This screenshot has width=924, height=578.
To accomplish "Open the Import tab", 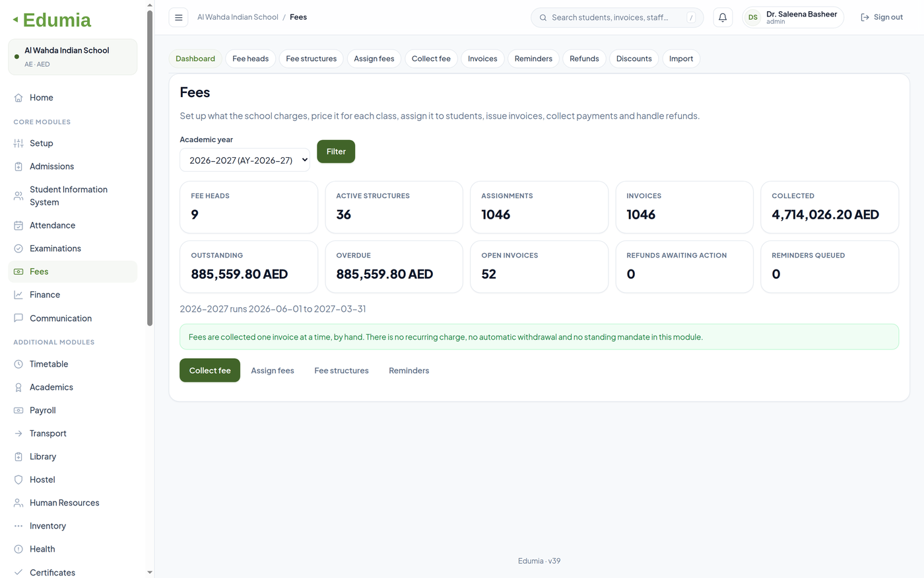I will tap(681, 59).
